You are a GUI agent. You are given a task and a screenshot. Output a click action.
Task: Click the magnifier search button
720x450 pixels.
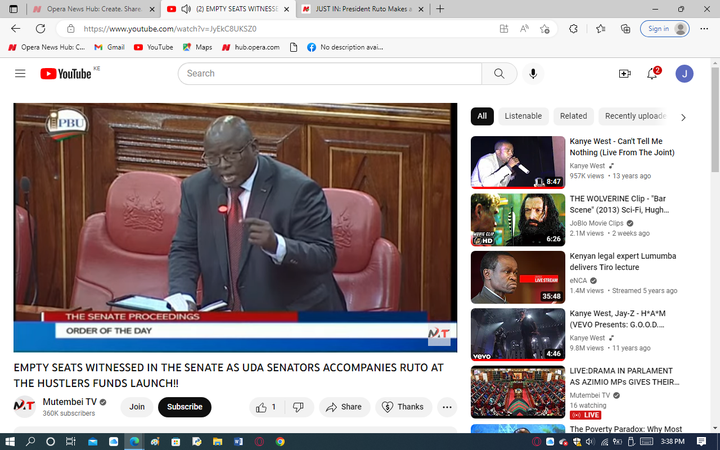tap(499, 73)
